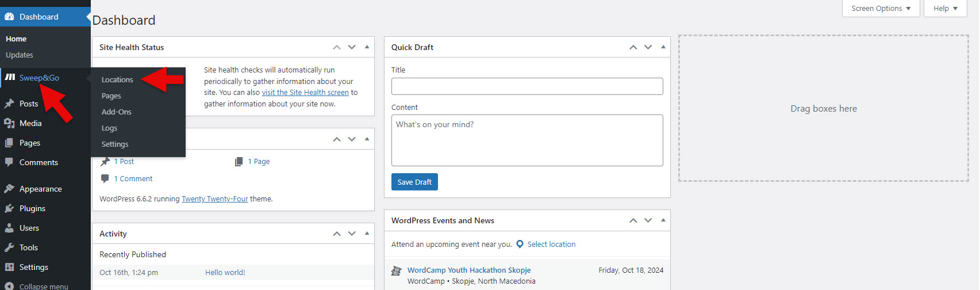This screenshot has height=290, width=980.
Task: Move WordPress Events and News panel down
Action: 648,220
